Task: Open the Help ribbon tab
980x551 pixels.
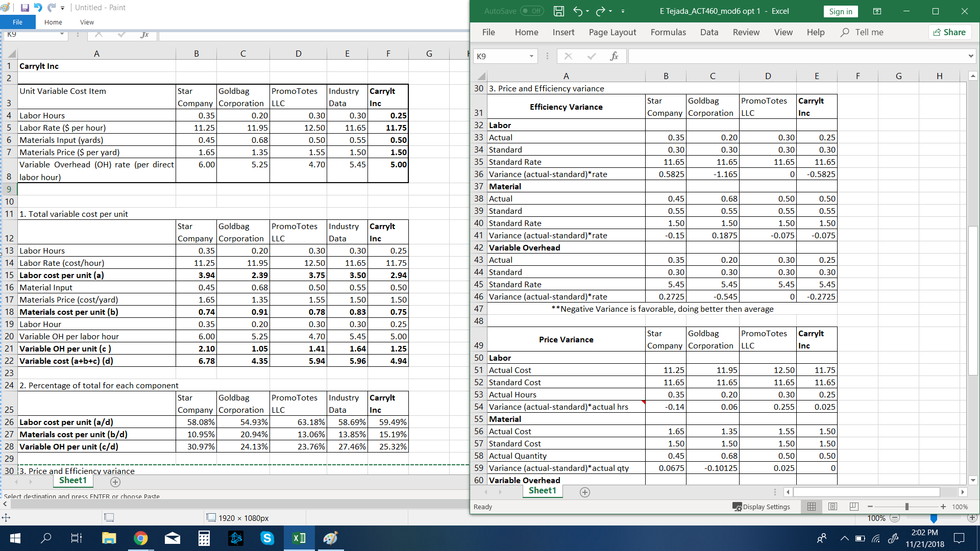Action: pyautogui.click(x=816, y=32)
